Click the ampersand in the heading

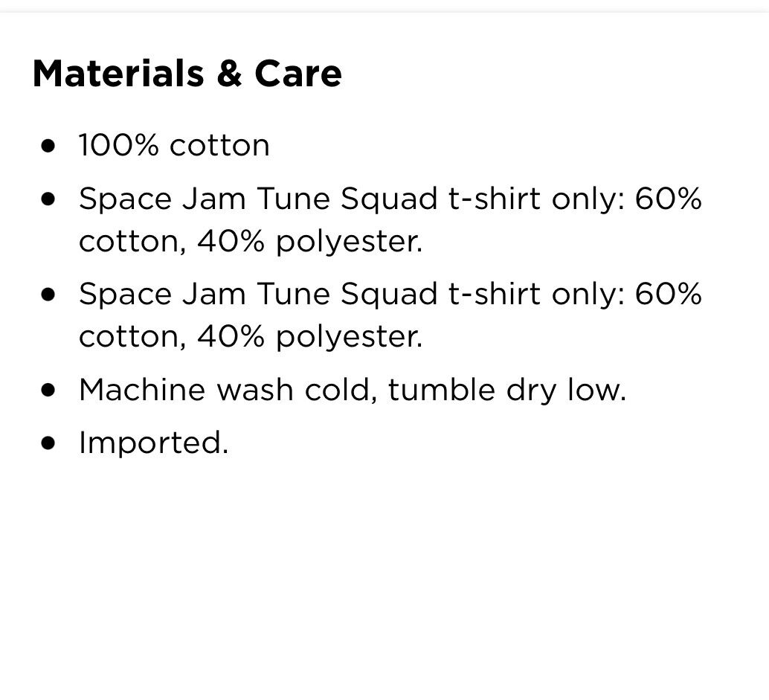click(x=230, y=74)
